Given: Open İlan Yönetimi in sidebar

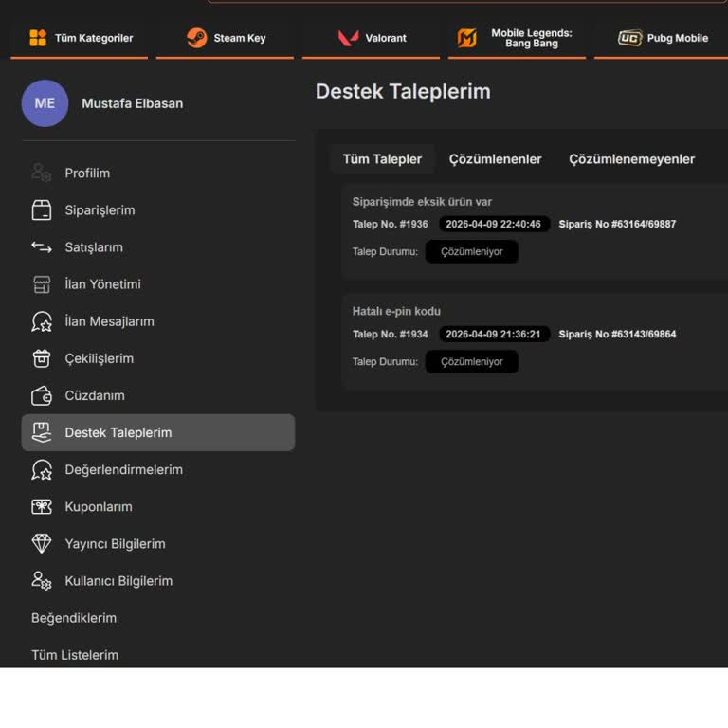Looking at the screenshot, I should pos(158,284).
